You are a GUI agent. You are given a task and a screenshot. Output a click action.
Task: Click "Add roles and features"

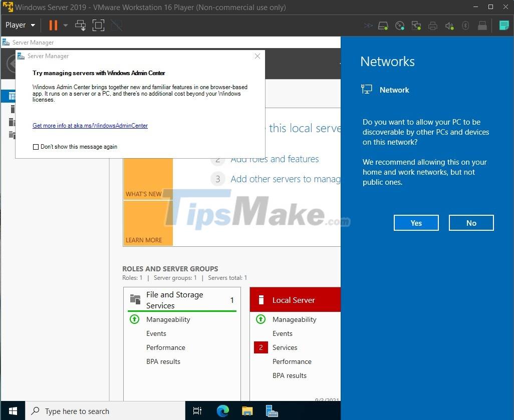coord(275,159)
